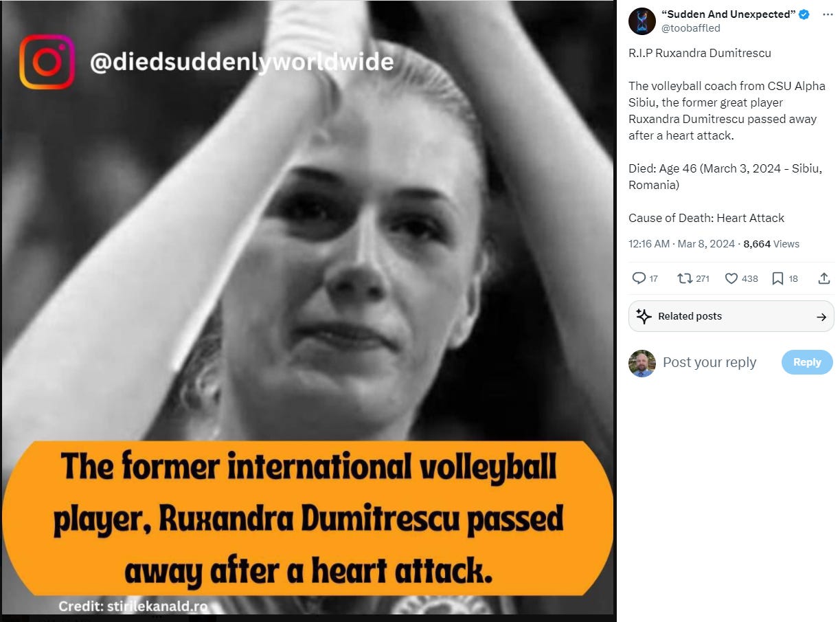Open "Sudden And Unexpected" display name
The width and height of the screenshot is (840, 622).
pyautogui.click(x=725, y=14)
